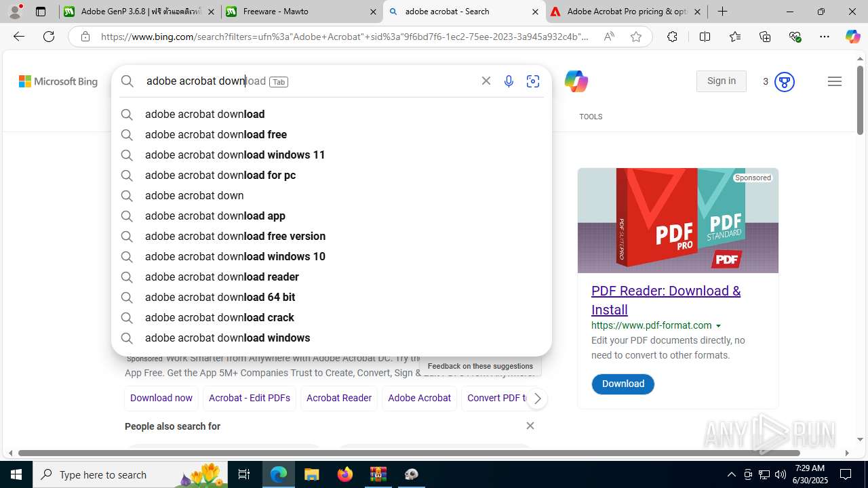Image resolution: width=868 pixels, height=488 pixels.
Task: Show more quick links right chevron
Action: pyautogui.click(x=537, y=399)
